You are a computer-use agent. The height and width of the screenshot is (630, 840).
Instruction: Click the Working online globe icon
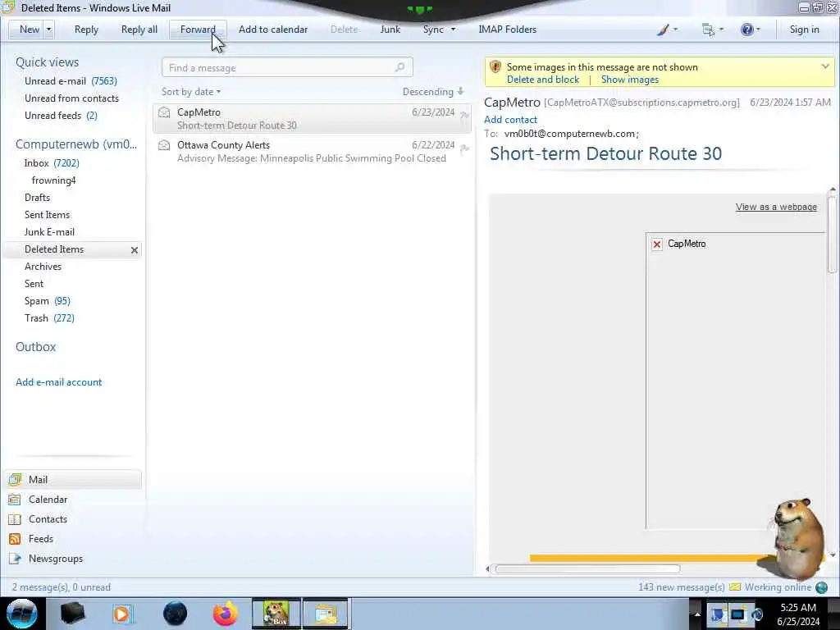coord(822,587)
